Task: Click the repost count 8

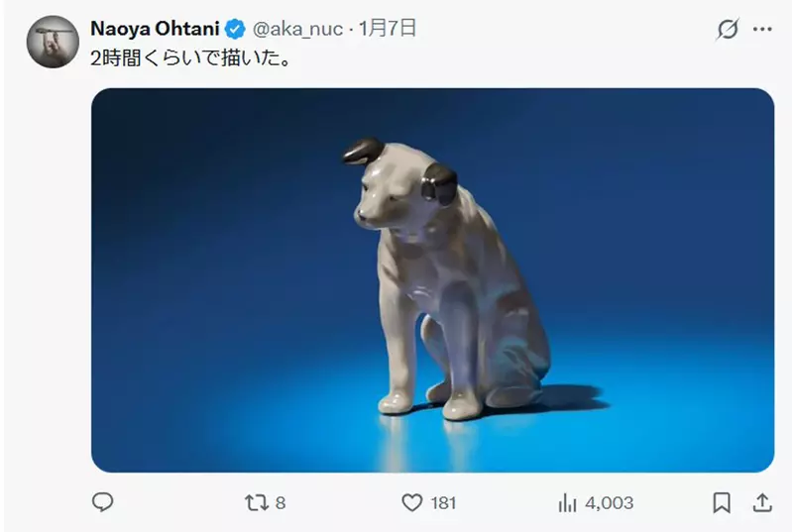Action: tap(281, 503)
